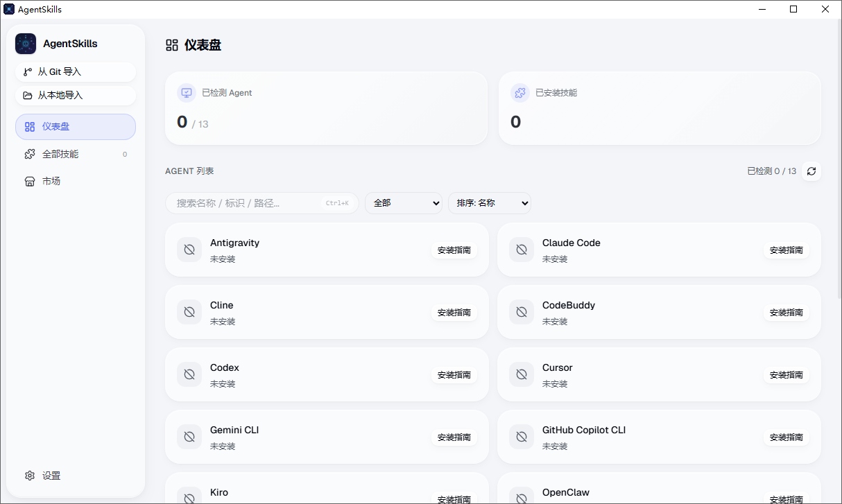Focus the agent search input field
Viewport: 842px width, 504px height.
pos(250,203)
